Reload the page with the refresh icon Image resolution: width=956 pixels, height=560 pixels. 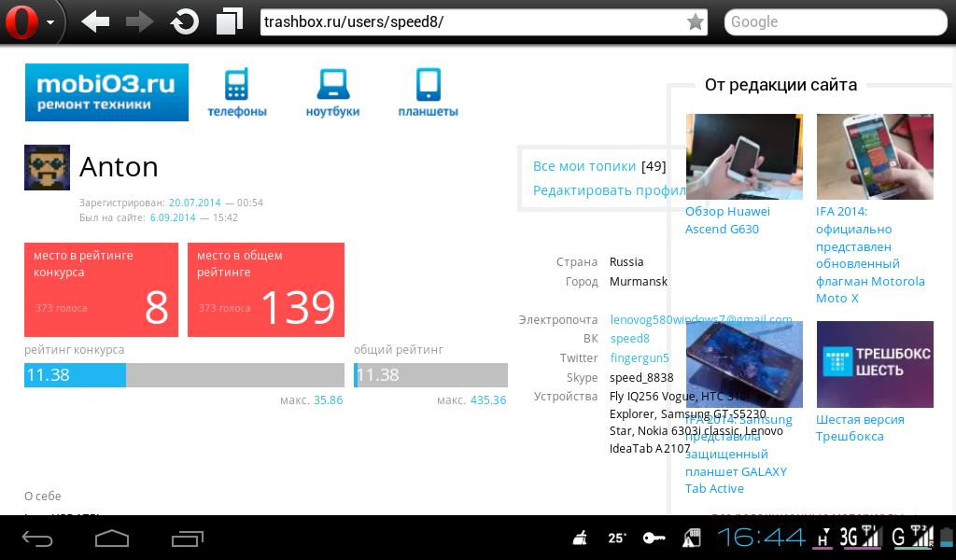coord(185,21)
